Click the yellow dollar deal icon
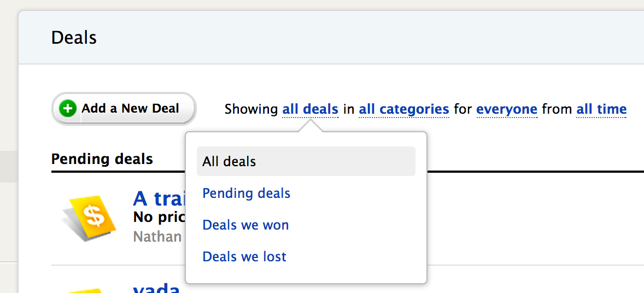644x293 pixels. pos(91,218)
